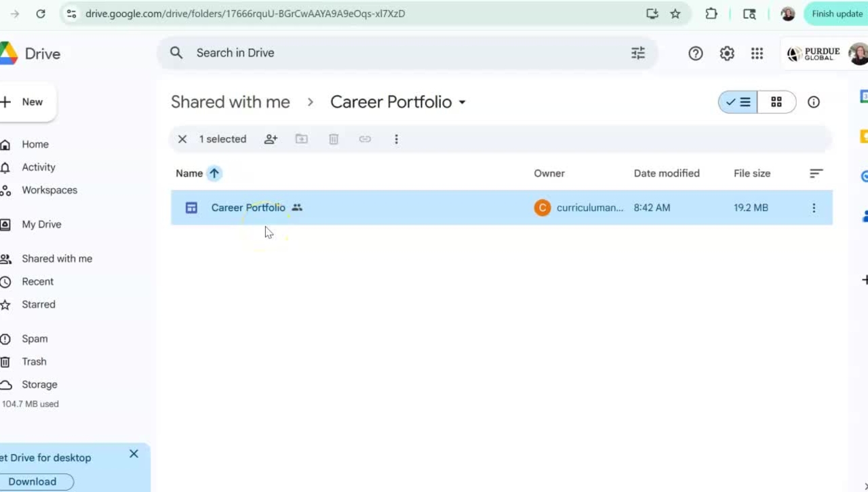This screenshot has height=492, width=868.
Task: Open the Drive settings gear
Action: pos(727,54)
